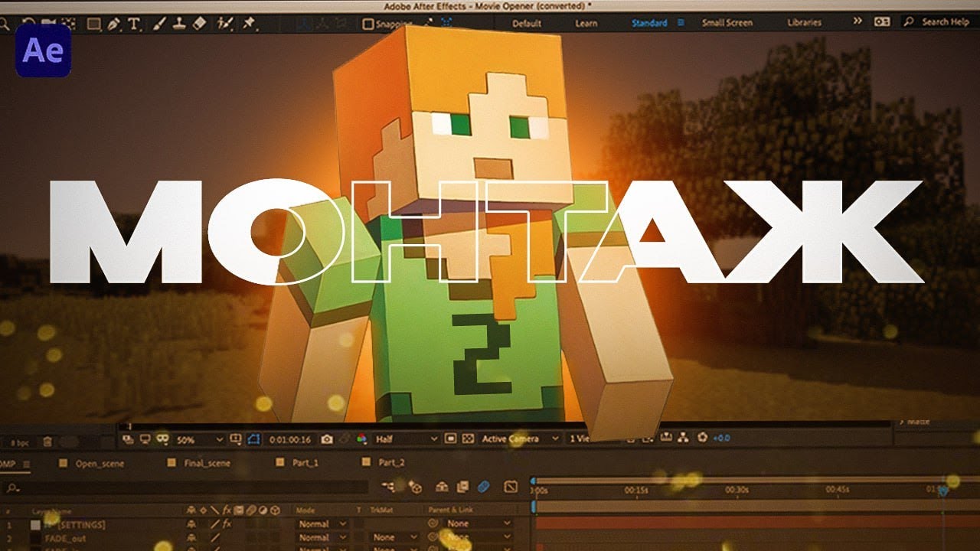Switch to the Small Screen workspace
The image size is (980, 551).
click(x=727, y=23)
